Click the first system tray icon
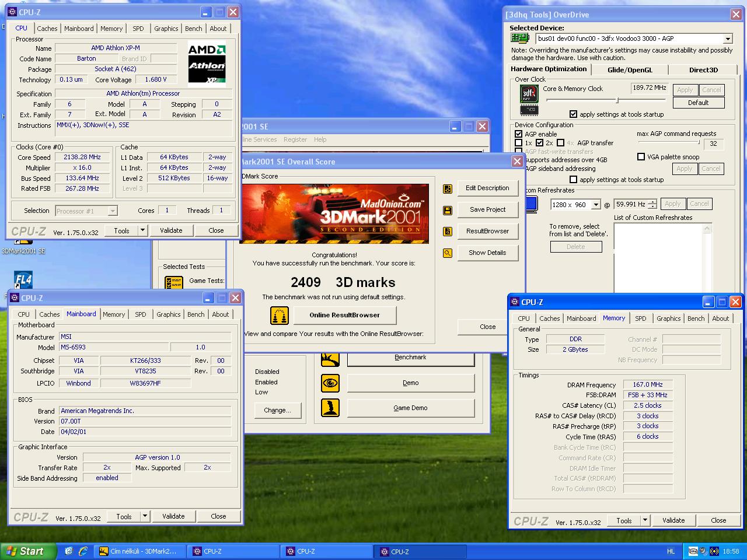This screenshot has height=560, width=747. click(x=693, y=551)
